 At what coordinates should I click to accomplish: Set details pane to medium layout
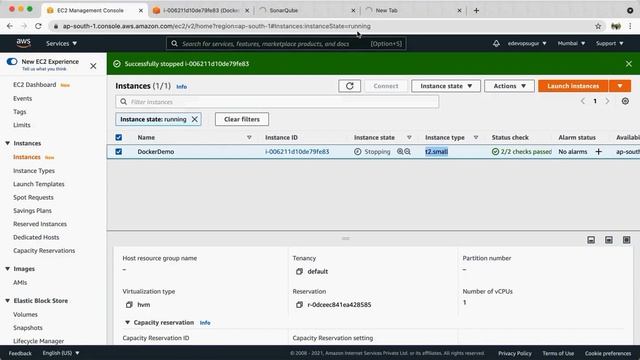pyautogui.click(x=609, y=240)
